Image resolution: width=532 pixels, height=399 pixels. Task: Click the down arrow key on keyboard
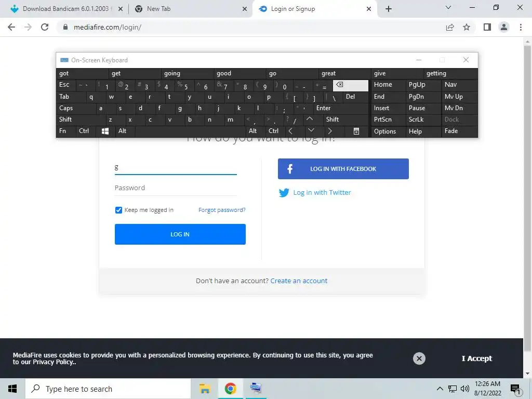click(311, 130)
